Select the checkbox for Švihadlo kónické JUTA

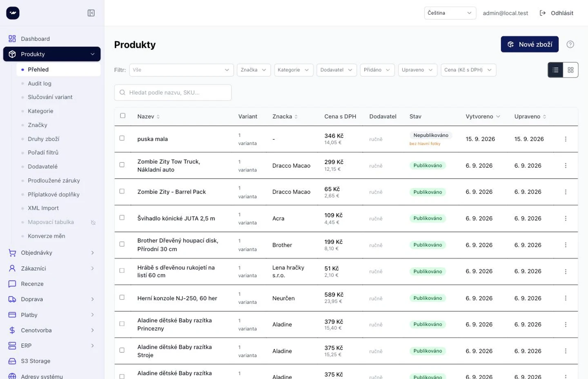pos(122,218)
